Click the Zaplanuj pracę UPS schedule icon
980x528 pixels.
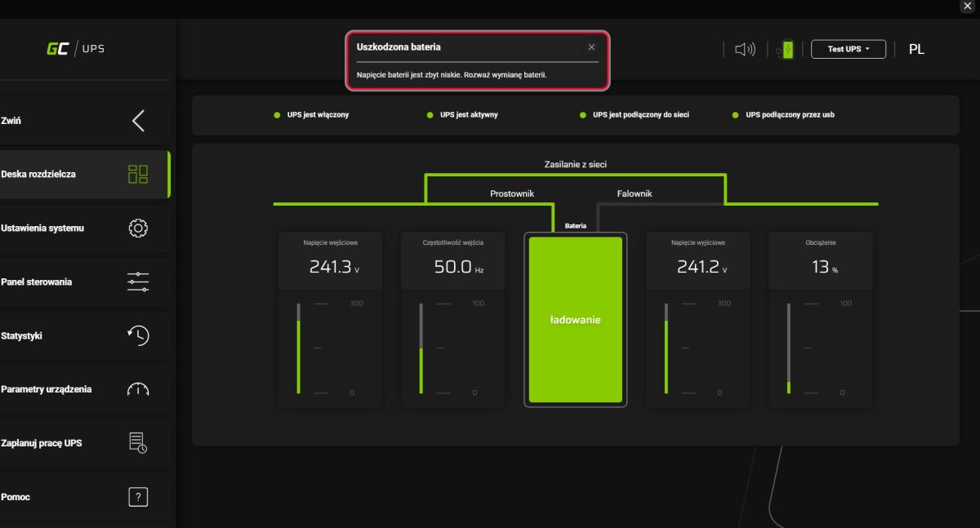(138, 443)
